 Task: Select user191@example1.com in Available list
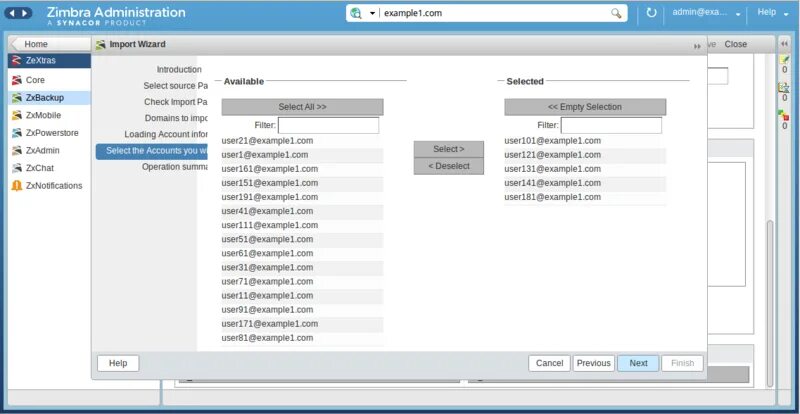pos(303,197)
